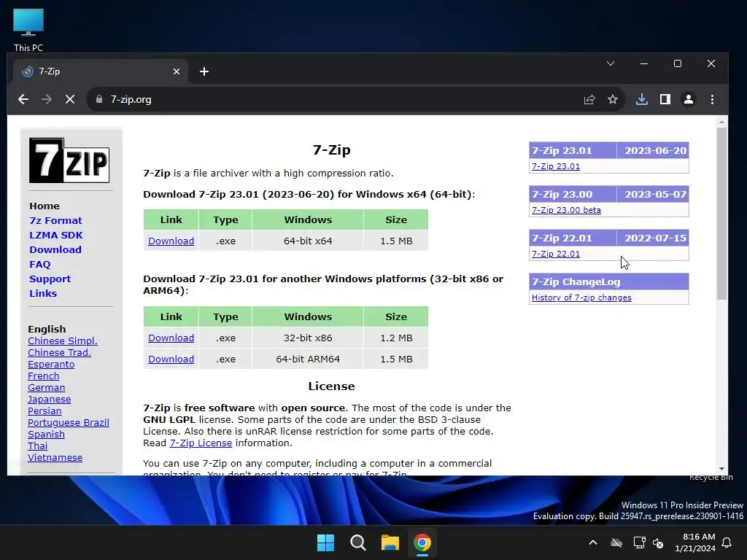Click the scrollbar up arrow
This screenshot has width=747, height=560.
721,122
